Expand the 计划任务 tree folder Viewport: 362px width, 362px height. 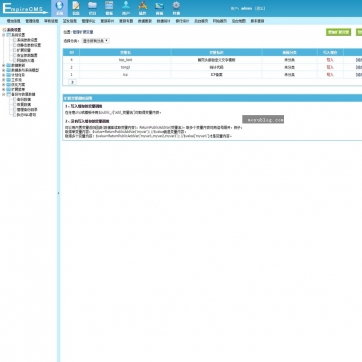click(4, 75)
